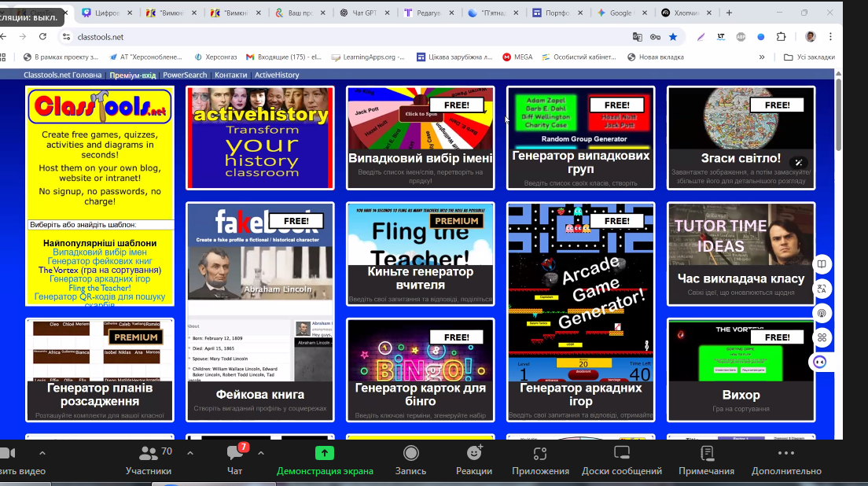Viewport: 868px width, 486px height.
Task: Click the Zoom Participants icon
Action: [148, 454]
